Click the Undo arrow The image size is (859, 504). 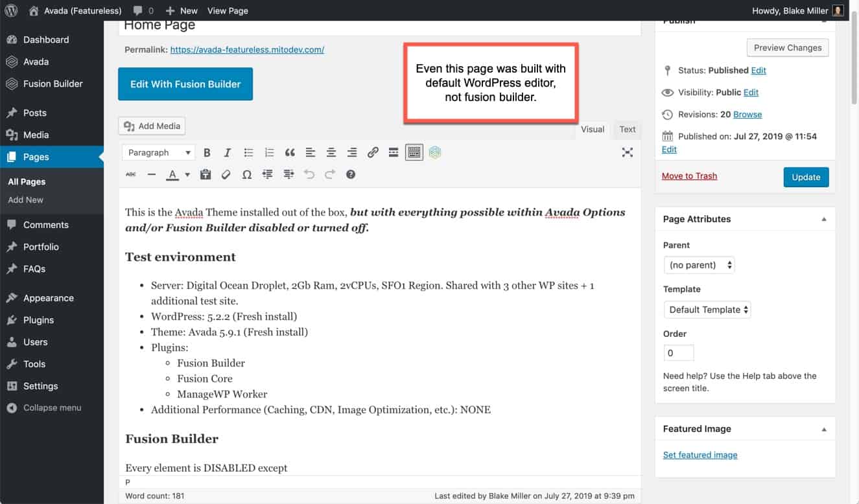309,174
